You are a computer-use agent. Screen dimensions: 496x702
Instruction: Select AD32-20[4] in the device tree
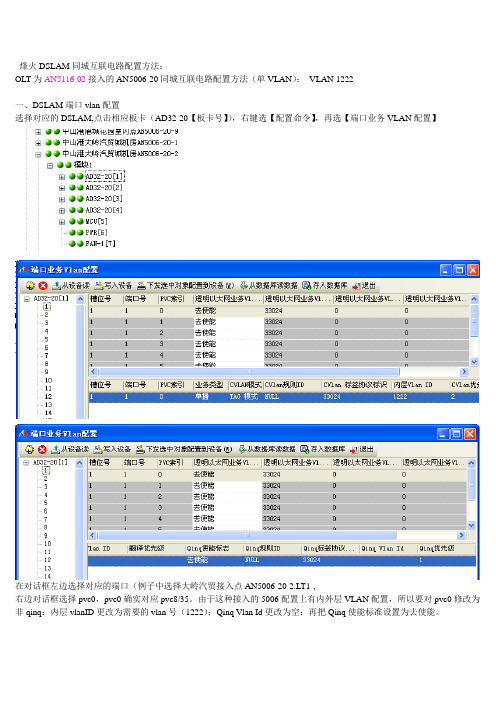pos(104,210)
